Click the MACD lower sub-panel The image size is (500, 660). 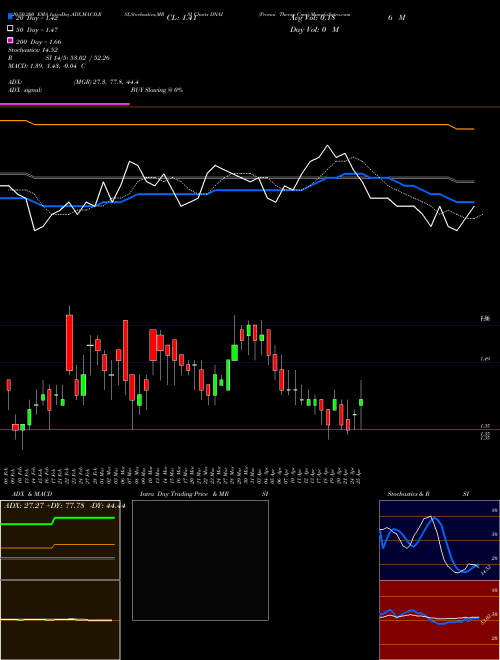pos(60,620)
